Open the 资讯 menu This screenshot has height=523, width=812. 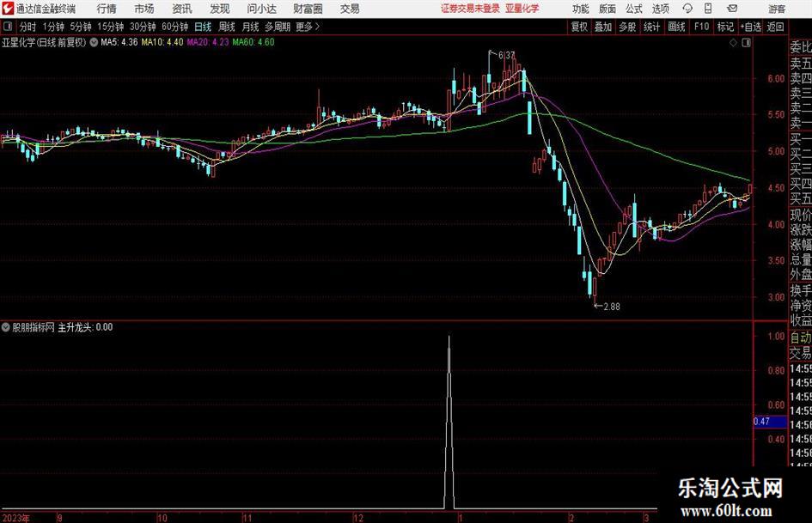[x=182, y=9]
